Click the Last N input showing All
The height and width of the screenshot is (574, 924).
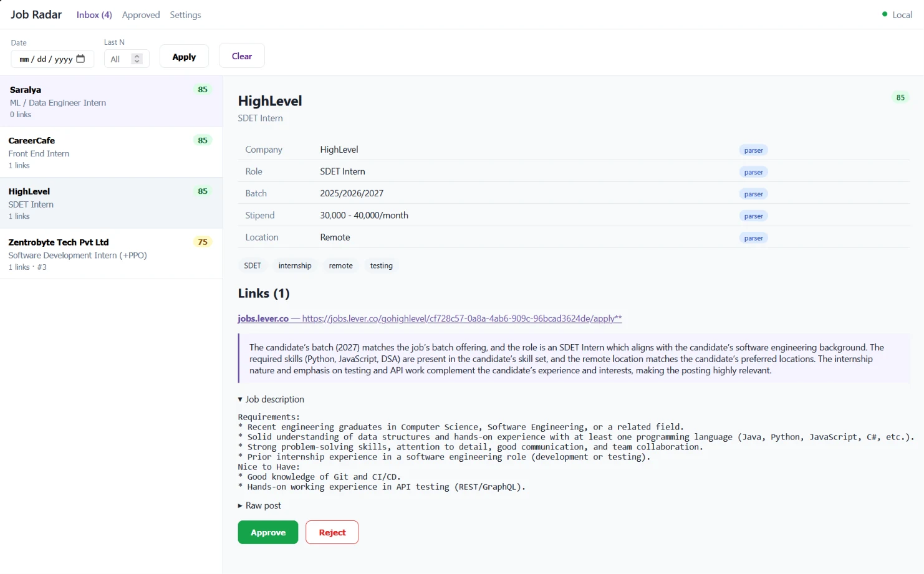[x=127, y=59]
